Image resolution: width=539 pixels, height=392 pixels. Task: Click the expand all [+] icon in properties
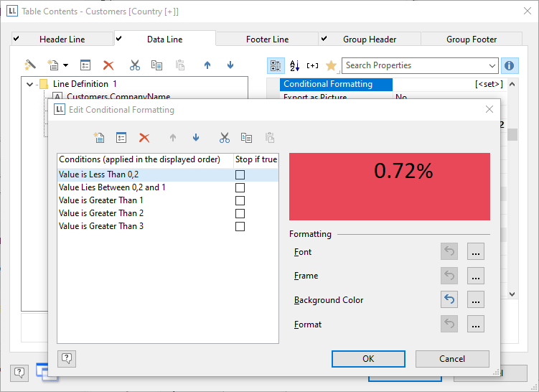coord(312,65)
